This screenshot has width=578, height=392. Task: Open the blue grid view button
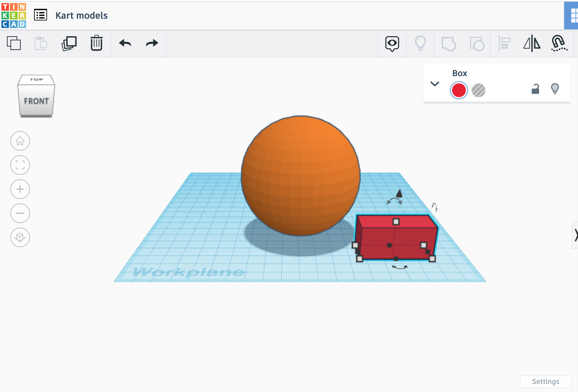click(572, 16)
